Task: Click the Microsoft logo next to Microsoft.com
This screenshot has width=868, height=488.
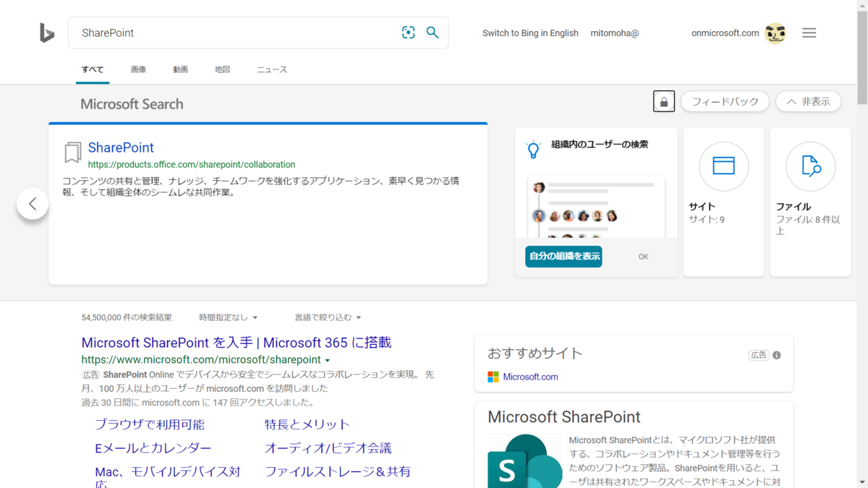Action: [x=493, y=377]
